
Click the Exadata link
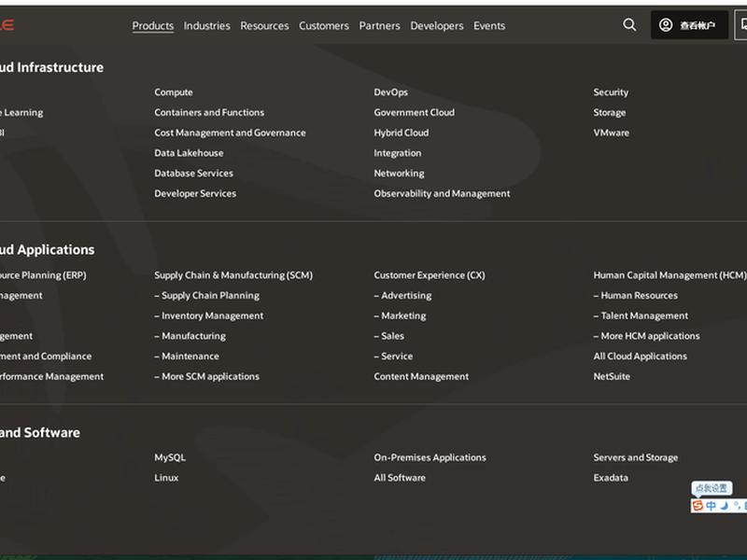point(611,478)
